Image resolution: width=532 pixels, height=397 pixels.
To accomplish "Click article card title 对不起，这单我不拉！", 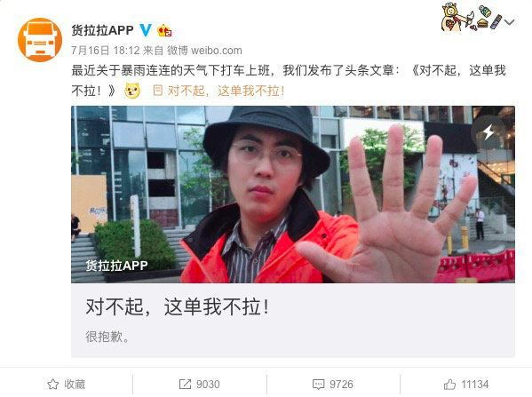I will tap(178, 307).
